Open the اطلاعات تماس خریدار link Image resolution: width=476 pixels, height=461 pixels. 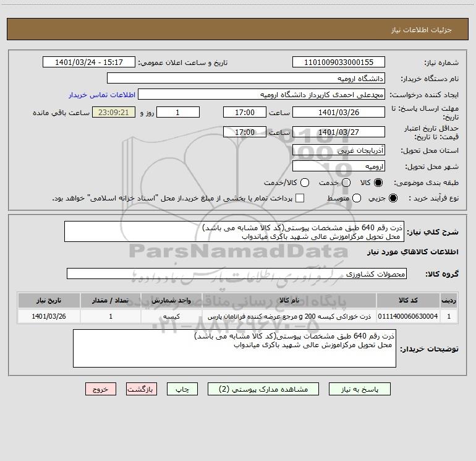(x=102, y=95)
